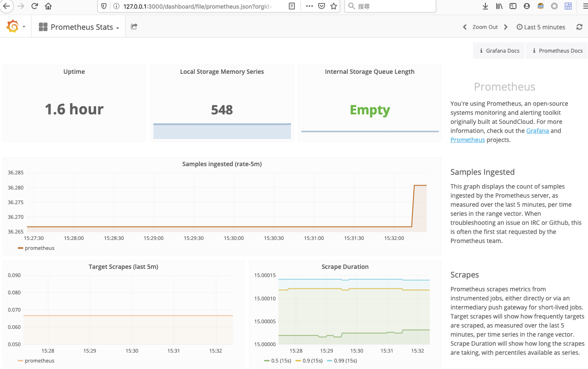Click the 548 memory series value

tap(222, 110)
